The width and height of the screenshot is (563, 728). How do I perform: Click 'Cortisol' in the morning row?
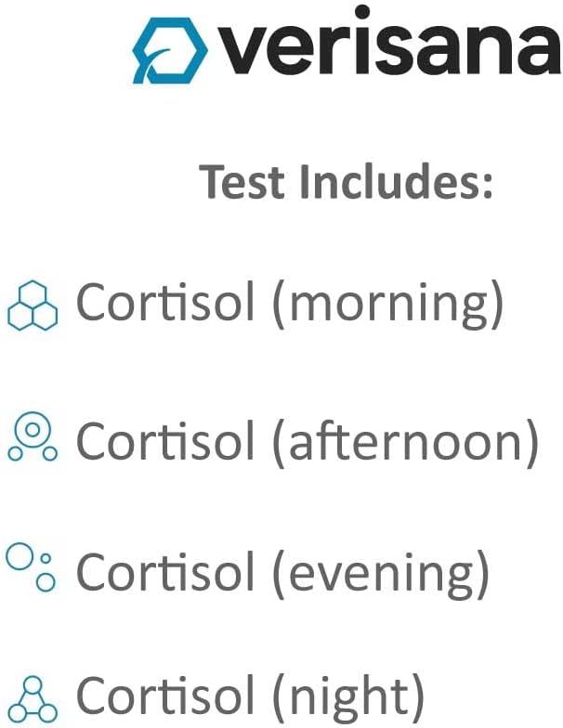click(164, 304)
